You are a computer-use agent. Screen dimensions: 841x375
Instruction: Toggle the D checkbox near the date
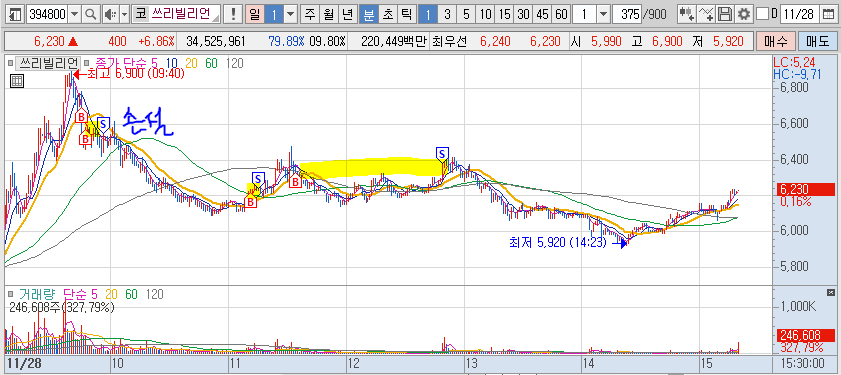pos(761,14)
